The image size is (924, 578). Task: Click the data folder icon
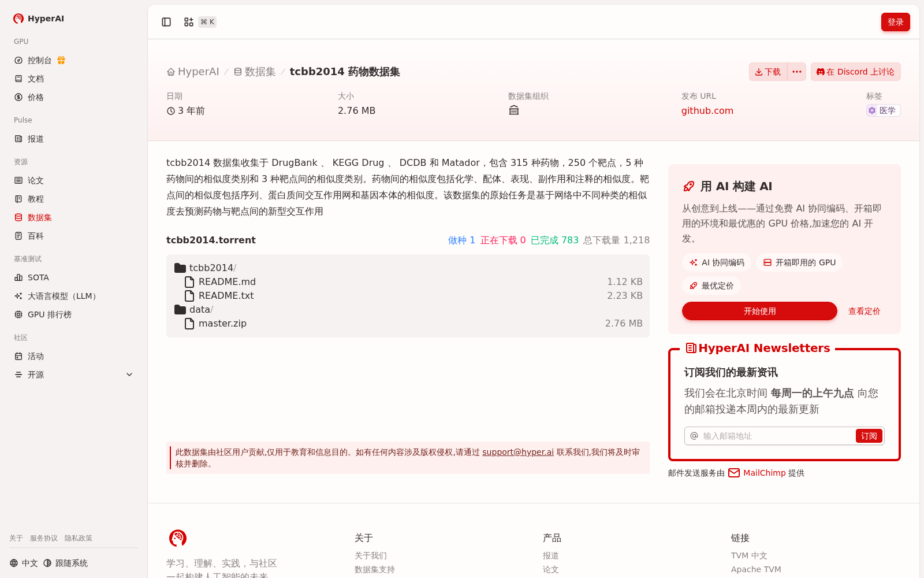(x=180, y=309)
